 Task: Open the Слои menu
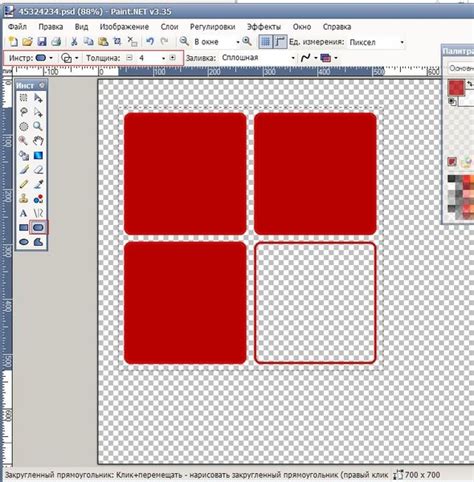click(169, 27)
